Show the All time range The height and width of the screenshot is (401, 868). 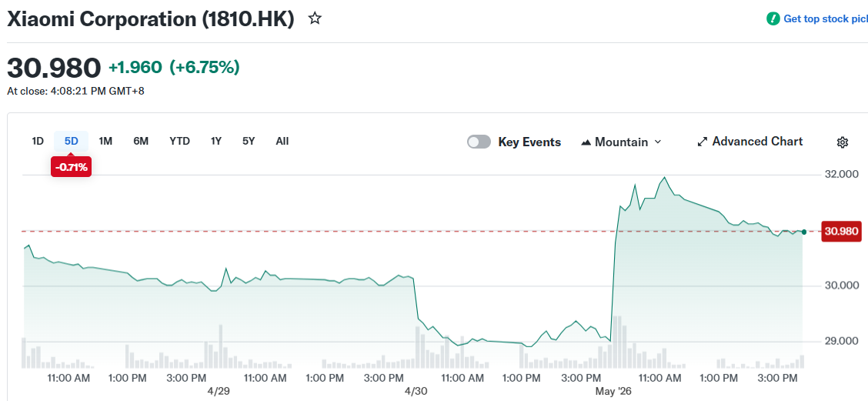tap(282, 142)
